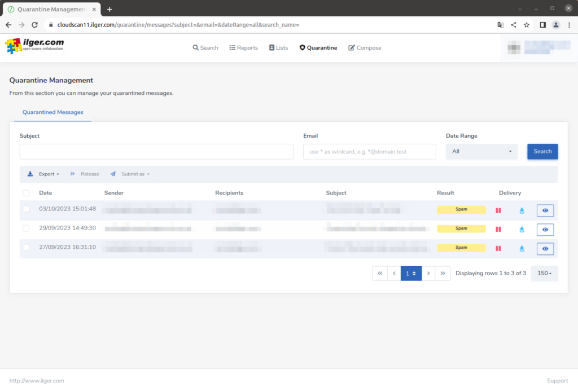
Task: Sort by the Recipients column header
Action: [x=229, y=193]
